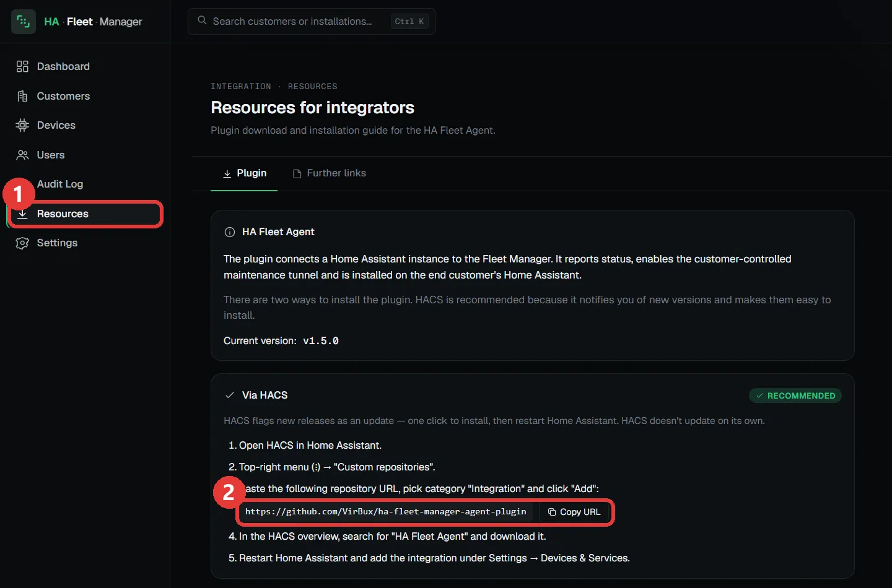Click the Users people icon
This screenshot has height=588, width=892.
(22, 155)
